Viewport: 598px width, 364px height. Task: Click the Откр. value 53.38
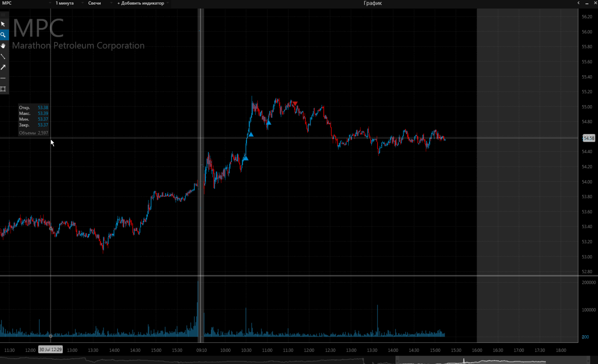click(43, 108)
